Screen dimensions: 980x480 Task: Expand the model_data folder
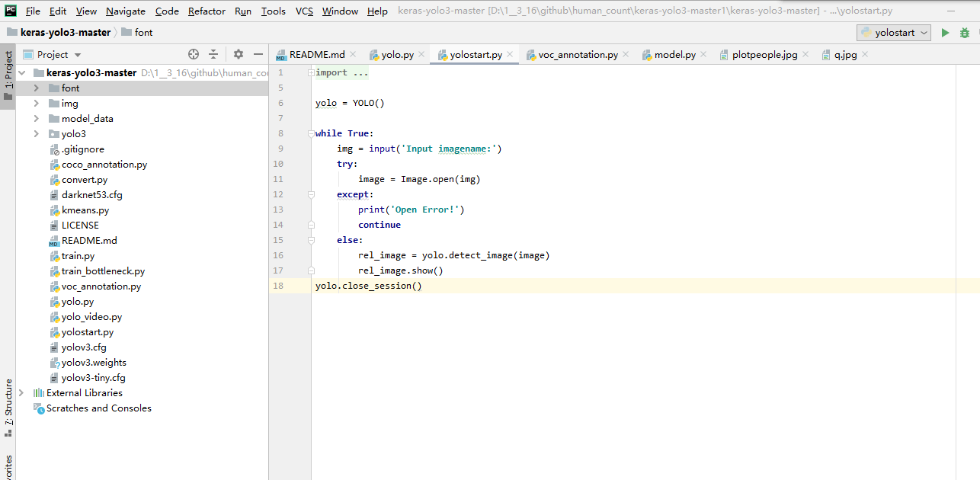pos(36,119)
